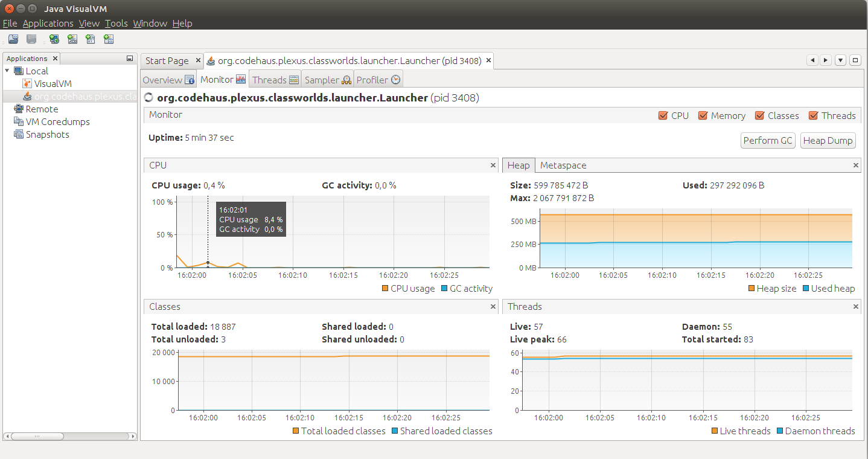Screen dimensions: 868x459
Task: Click the VM Coredumps icon
Action: coord(19,122)
